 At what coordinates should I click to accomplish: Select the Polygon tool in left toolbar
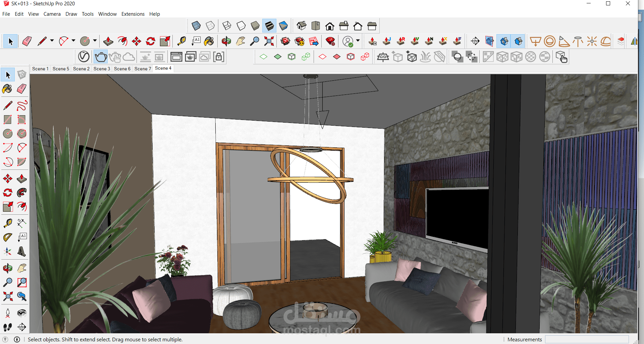click(22, 134)
